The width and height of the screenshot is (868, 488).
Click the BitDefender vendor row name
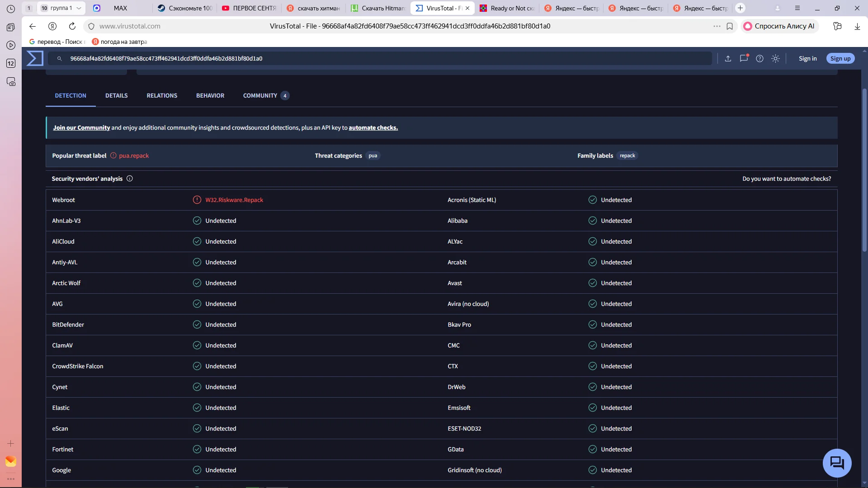coord(68,324)
